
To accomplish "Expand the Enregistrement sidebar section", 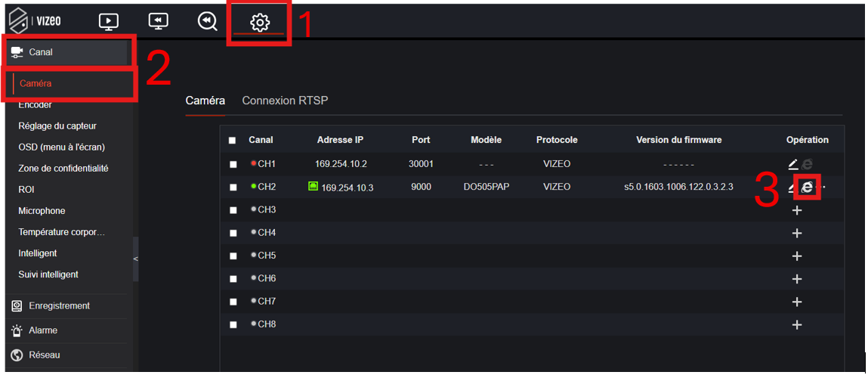I will tap(59, 306).
